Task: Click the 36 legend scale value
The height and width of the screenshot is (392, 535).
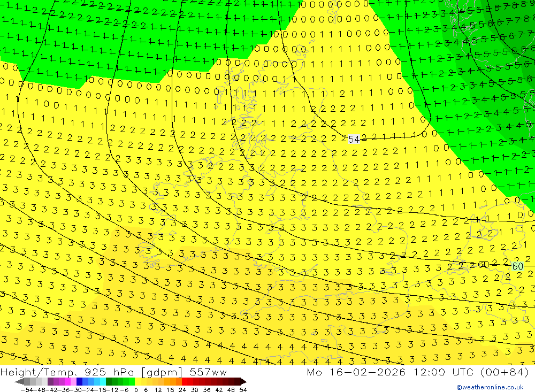Action: [x=207, y=390]
